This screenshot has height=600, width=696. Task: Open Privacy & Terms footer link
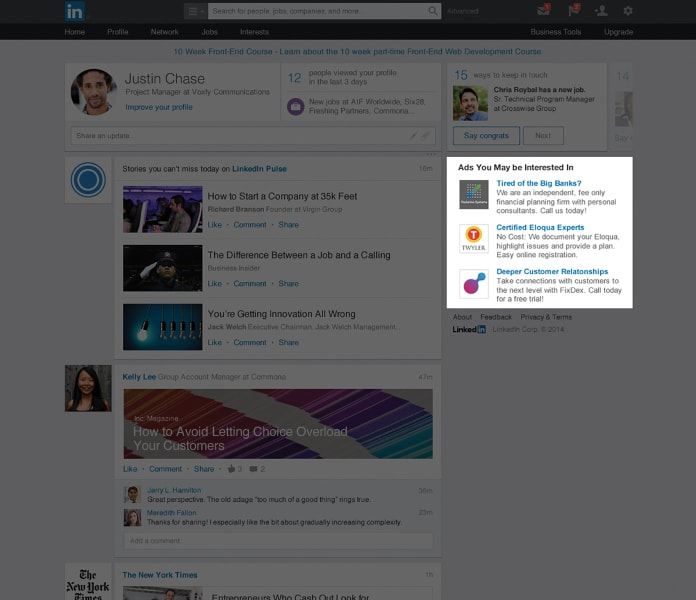[x=546, y=317]
